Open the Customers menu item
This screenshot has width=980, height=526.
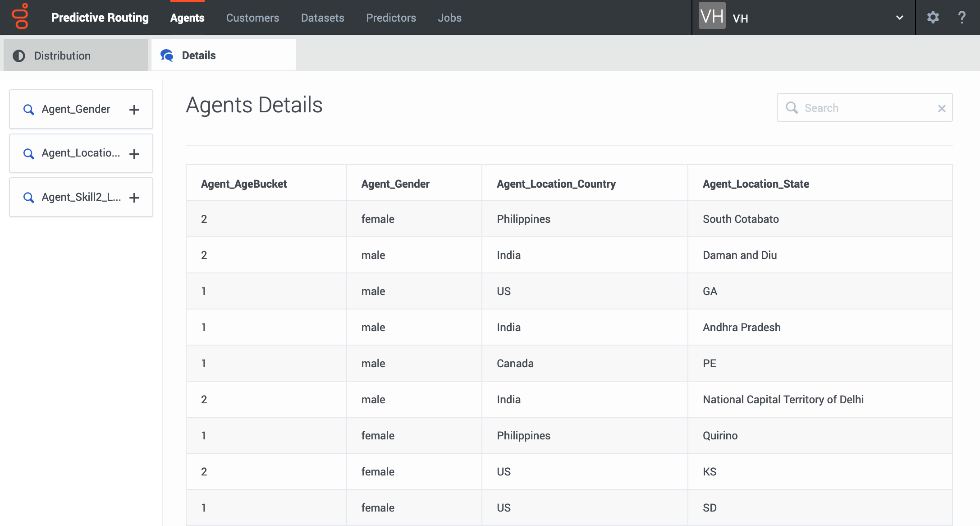pyautogui.click(x=252, y=18)
